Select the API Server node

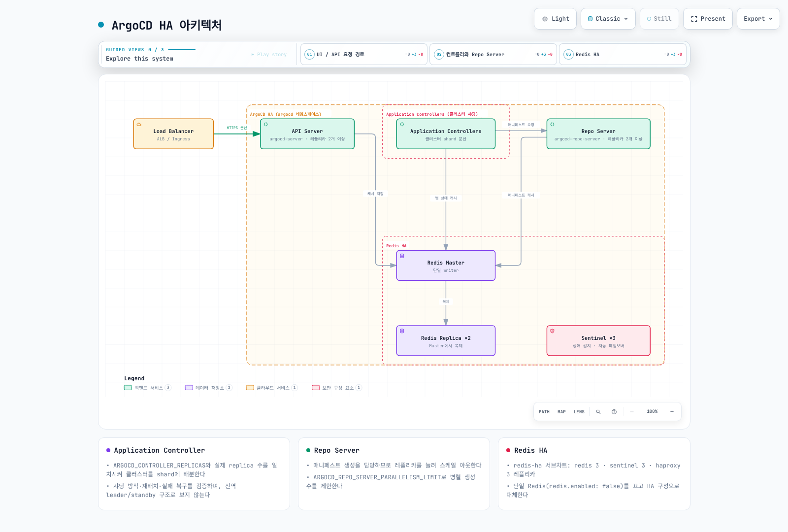(307, 134)
